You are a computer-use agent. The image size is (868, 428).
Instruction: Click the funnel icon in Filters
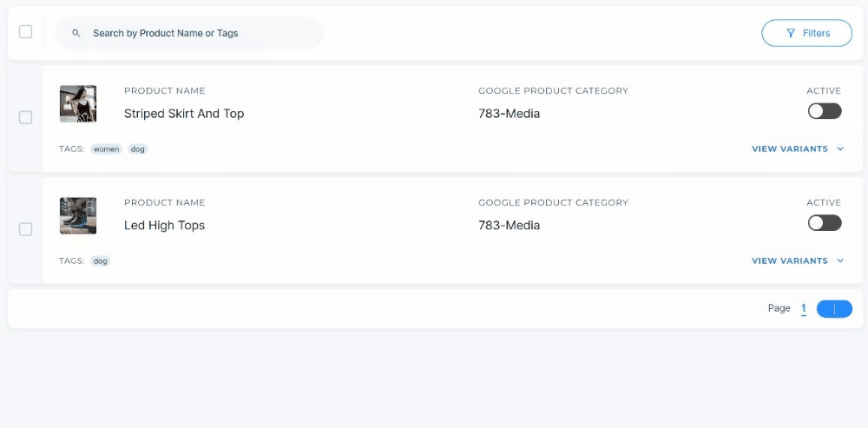pyautogui.click(x=791, y=33)
